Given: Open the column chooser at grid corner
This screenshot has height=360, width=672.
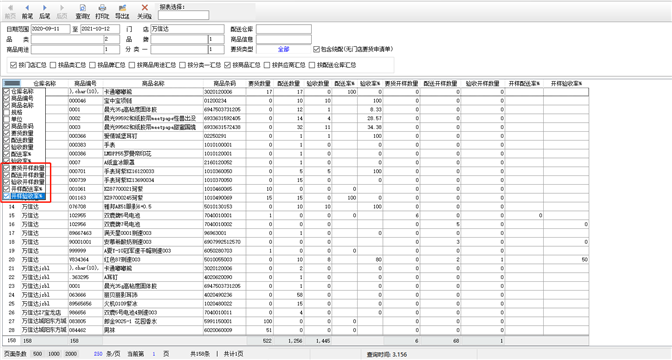Looking at the screenshot, I should tap(12, 83).
